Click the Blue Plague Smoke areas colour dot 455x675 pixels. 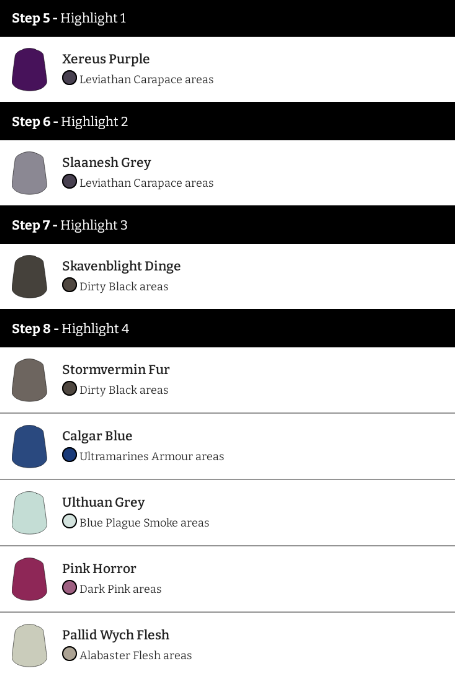pyautogui.click(x=69, y=521)
